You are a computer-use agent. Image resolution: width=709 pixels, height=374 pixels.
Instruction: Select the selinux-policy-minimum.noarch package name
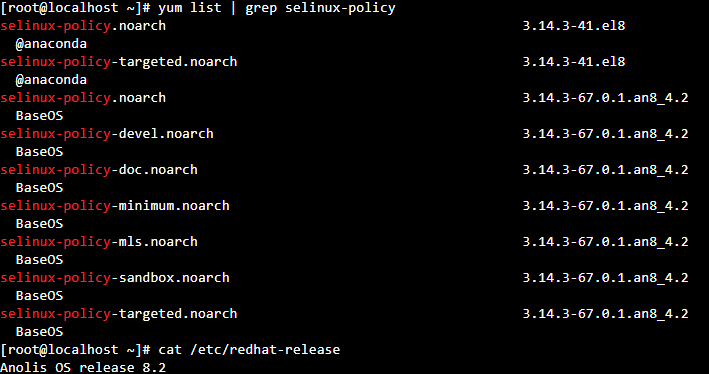(115, 206)
